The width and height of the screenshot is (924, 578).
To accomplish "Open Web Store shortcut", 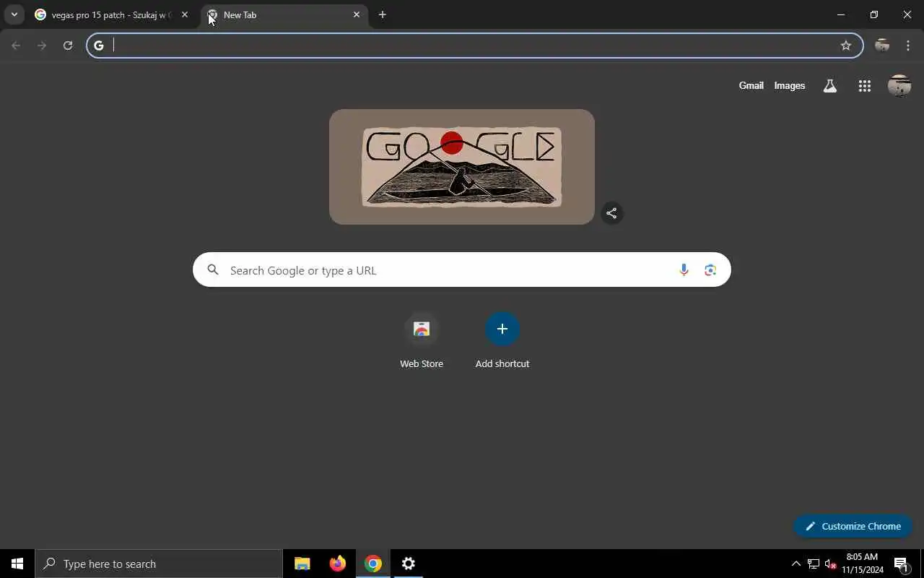I will click(422, 341).
